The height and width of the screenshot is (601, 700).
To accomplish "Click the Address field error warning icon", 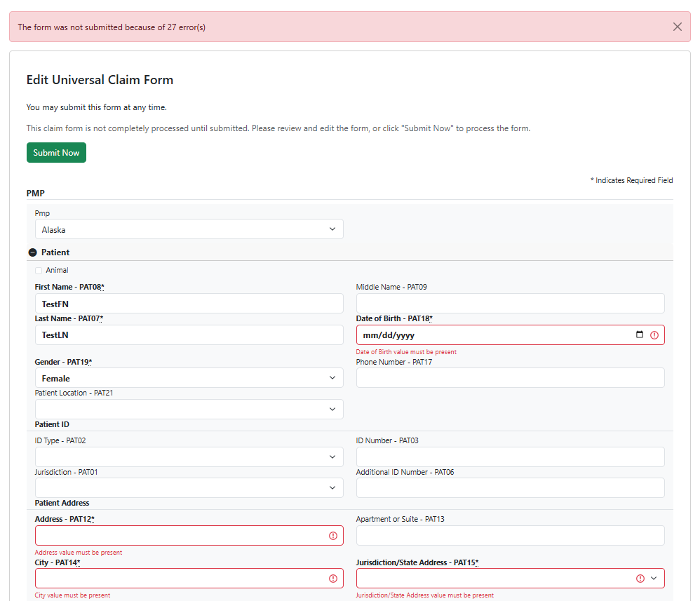I will [x=333, y=536].
